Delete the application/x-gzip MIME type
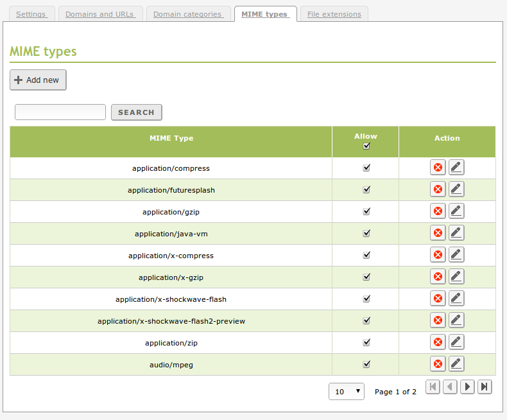Image resolution: width=507 pixels, height=420 pixels. pyautogui.click(x=438, y=276)
